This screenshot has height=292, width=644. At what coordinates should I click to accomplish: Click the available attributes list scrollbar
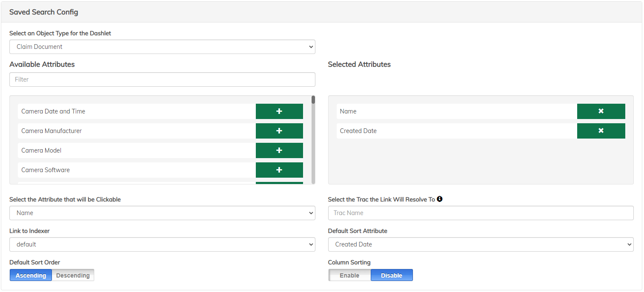[x=313, y=140]
